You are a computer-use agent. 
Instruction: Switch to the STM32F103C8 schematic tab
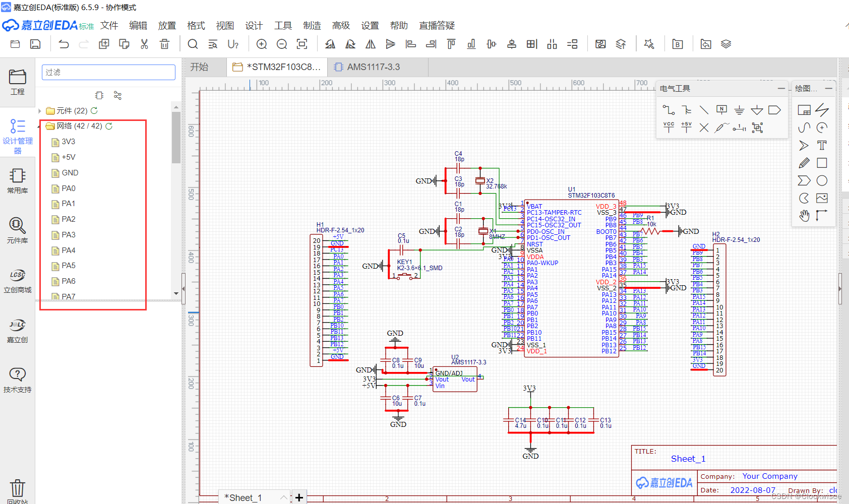point(277,67)
